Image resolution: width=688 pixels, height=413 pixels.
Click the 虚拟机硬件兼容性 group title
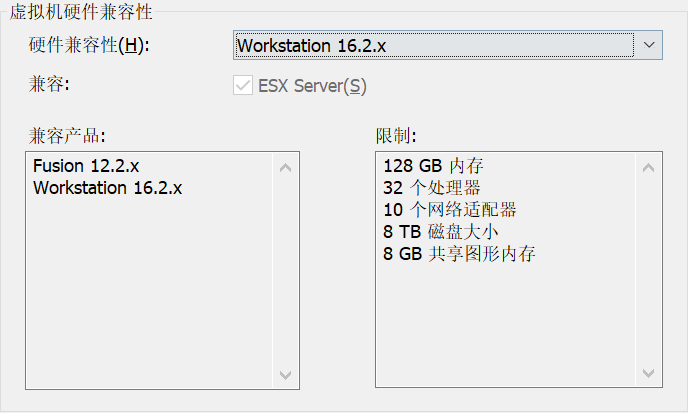80,12
